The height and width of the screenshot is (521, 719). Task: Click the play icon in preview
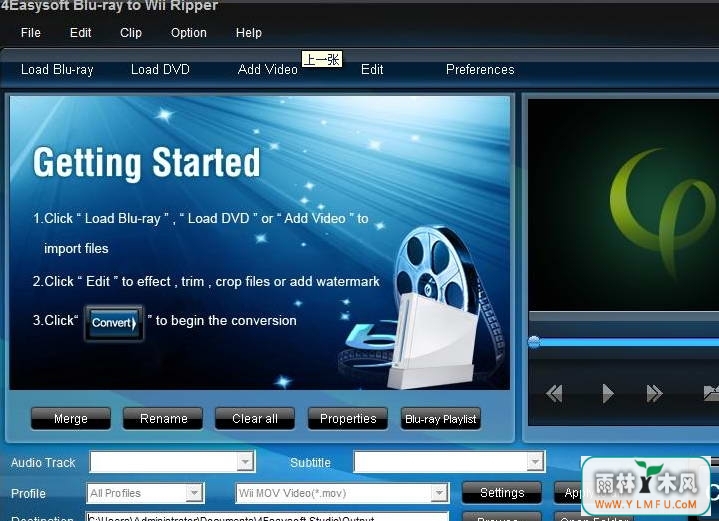[x=607, y=394]
